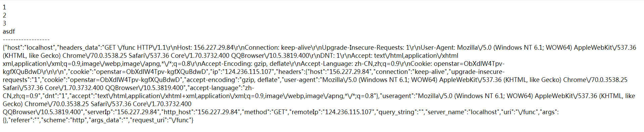The height and width of the screenshot is (132, 644).
Task: Click the number 1 on the first line
Action: [x=4, y=7]
